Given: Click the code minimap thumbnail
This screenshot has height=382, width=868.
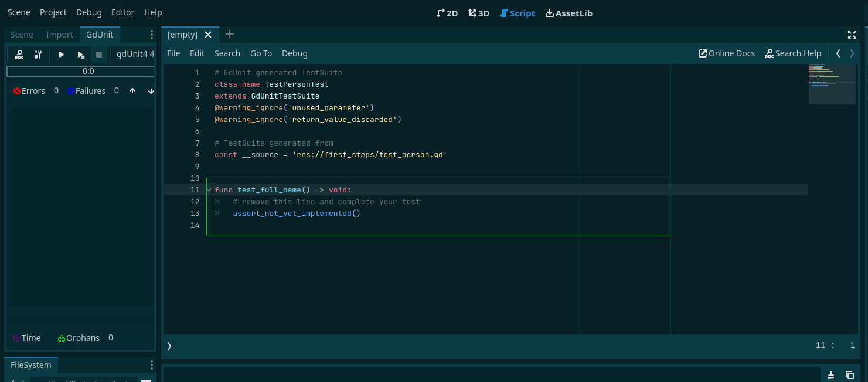Looking at the screenshot, I should pos(832,82).
